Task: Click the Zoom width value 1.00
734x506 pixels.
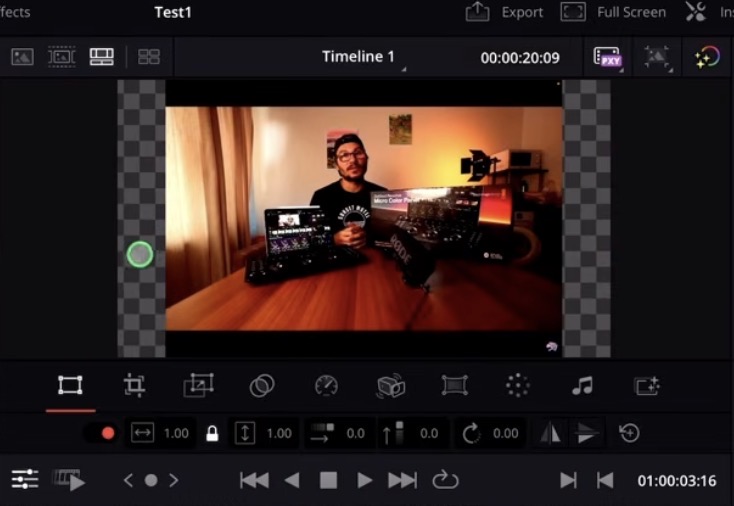Action: pyautogui.click(x=176, y=433)
